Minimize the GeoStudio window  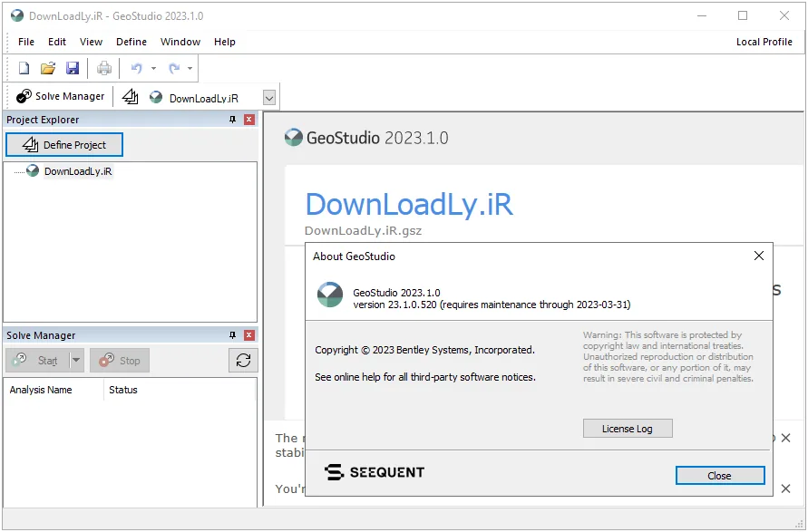click(x=702, y=15)
